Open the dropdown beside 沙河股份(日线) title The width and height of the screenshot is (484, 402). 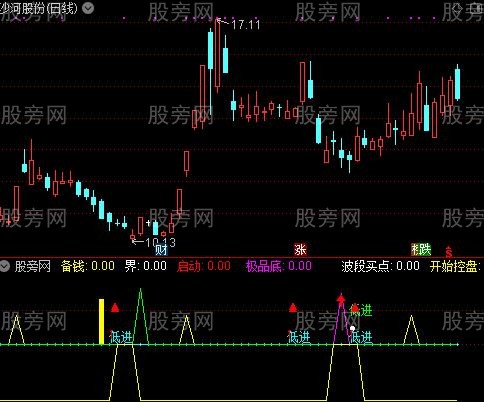point(88,8)
